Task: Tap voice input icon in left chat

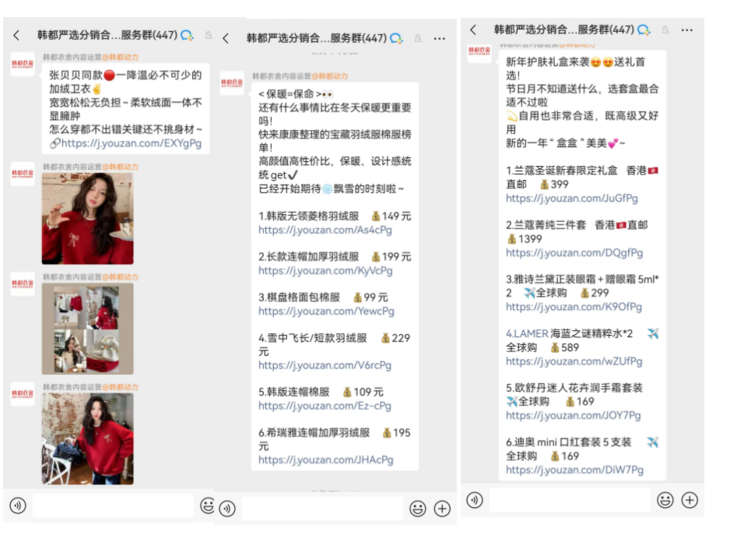Action: 18,505
